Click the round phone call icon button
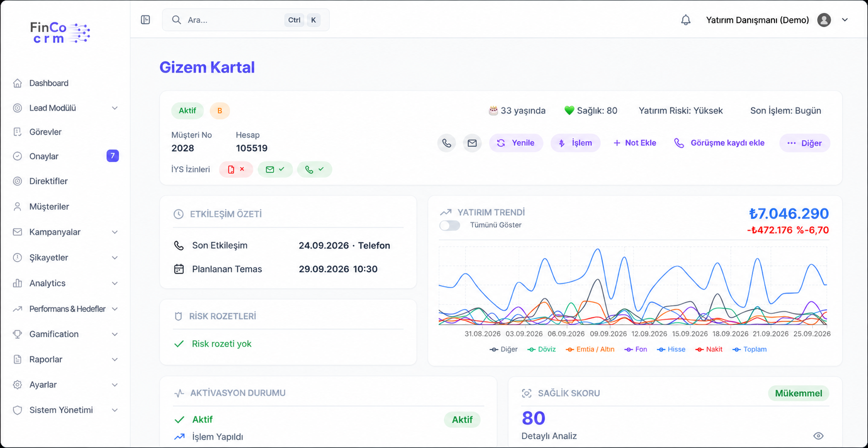 click(x=446, y=143)
